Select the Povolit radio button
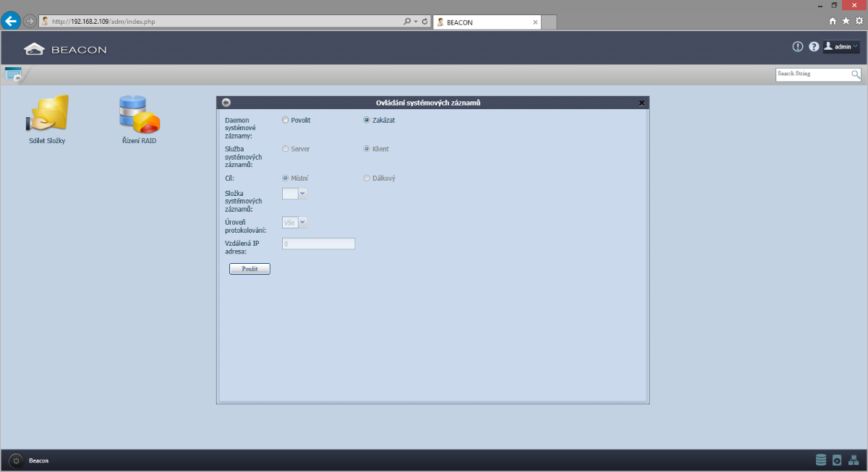Image resolution: width=868 pixels, height=472 pixels. tap(286, 120)
